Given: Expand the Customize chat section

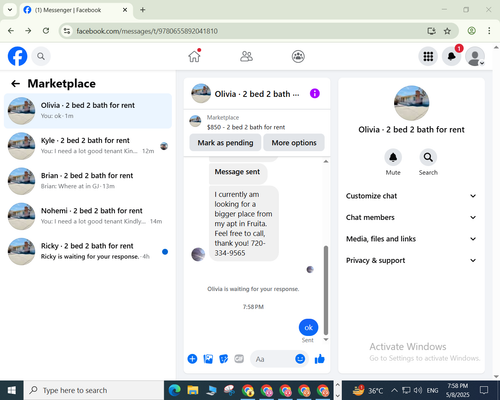Looking at the screenshot, I should point(411,196).
